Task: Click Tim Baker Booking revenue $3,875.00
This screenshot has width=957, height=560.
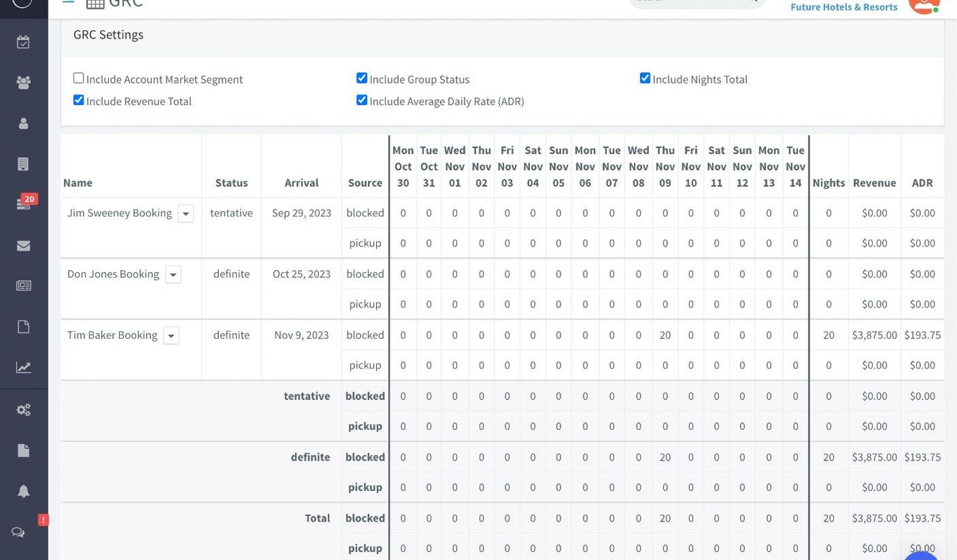Action: tap(874, 335)
